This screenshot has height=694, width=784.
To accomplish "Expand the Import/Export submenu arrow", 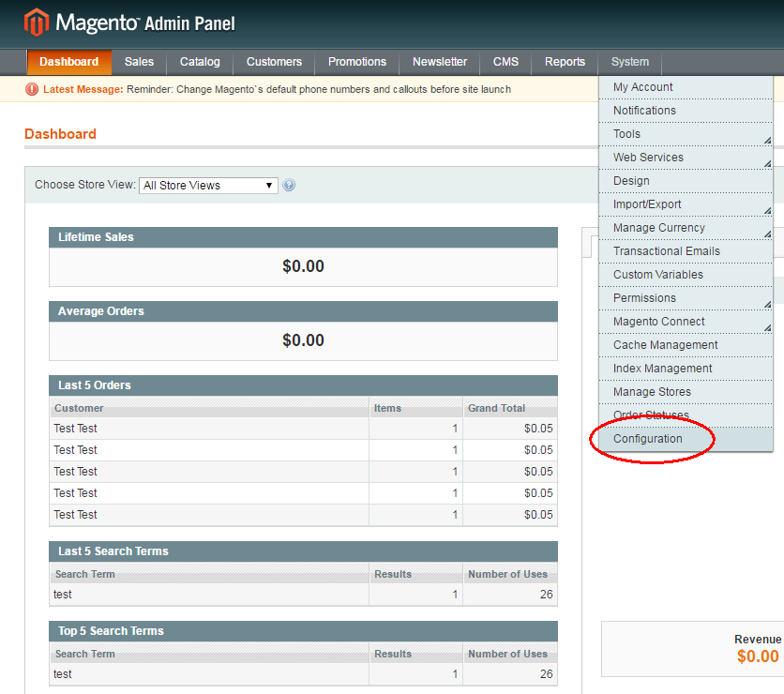I will (x=767, y=211).
